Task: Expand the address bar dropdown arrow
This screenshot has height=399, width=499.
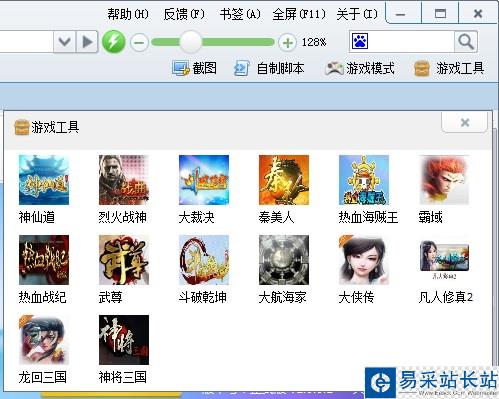Action: (65, 42)
